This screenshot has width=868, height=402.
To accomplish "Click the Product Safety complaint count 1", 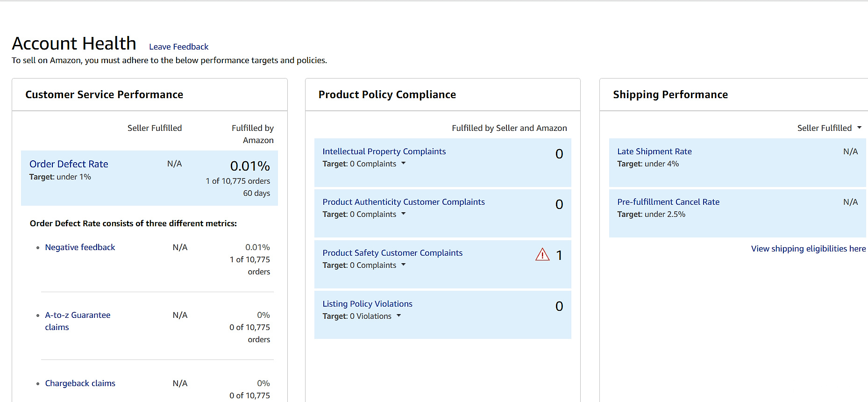I will pyautogui.click(x=559, y=255).
